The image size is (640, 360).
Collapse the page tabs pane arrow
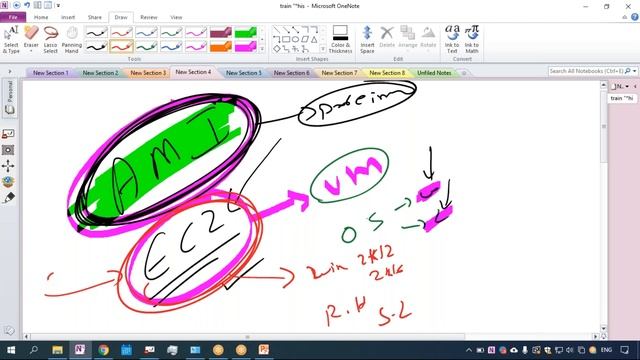click(635, 86)
